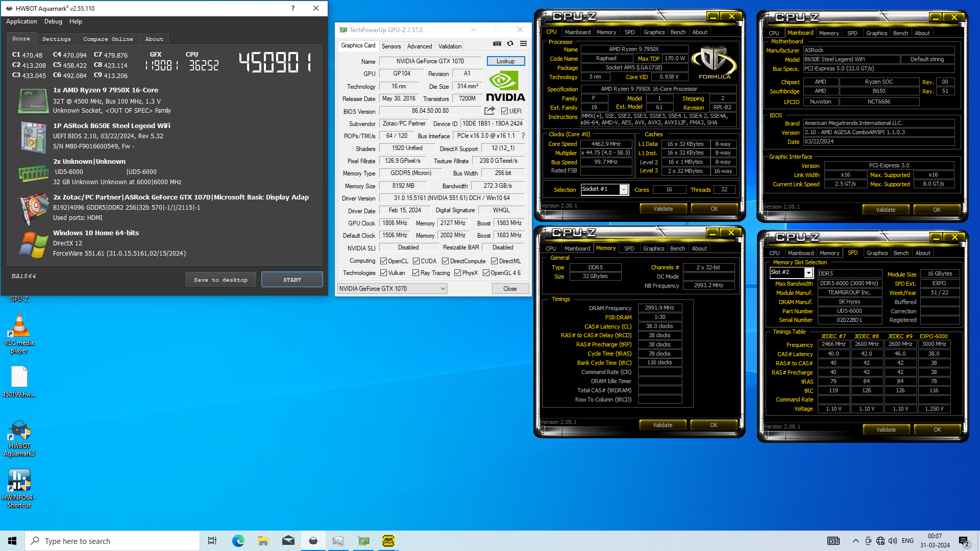Open Slot #2 memory slot dropdown
Screen dimensions: 980x551
pyautogui.click(x=791, y=273)
